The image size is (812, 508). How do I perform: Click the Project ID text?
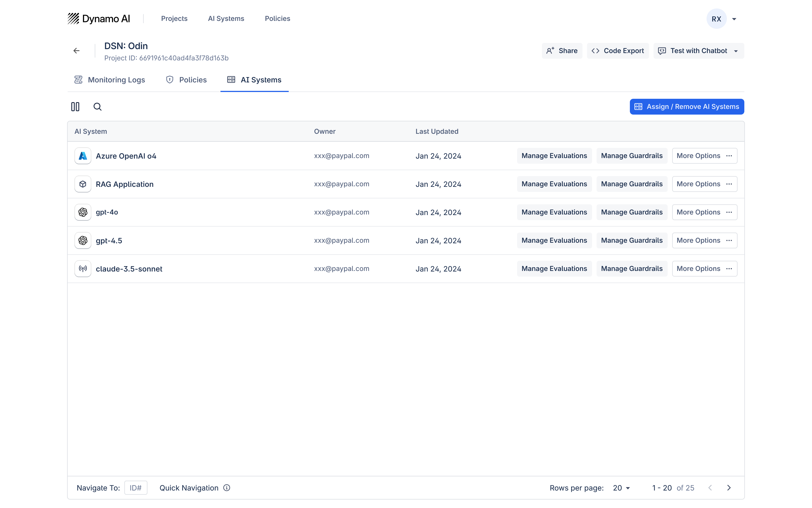pos(166,58)
